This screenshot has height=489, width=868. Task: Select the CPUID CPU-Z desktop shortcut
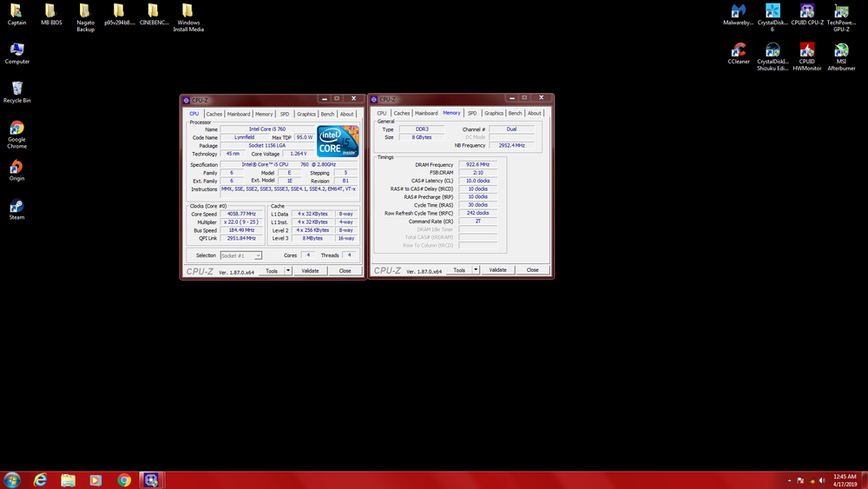(807, 15)
